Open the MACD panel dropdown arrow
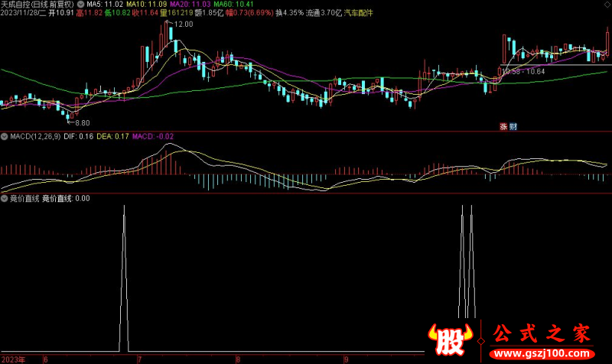Screen dimensions: 612x364 click(x=5, y=137)
